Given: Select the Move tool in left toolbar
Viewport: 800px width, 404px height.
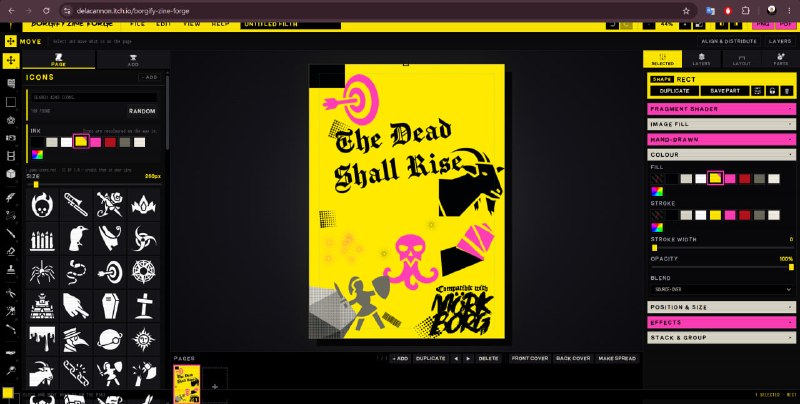Looking at the screenshot, I should pos(10,61).
